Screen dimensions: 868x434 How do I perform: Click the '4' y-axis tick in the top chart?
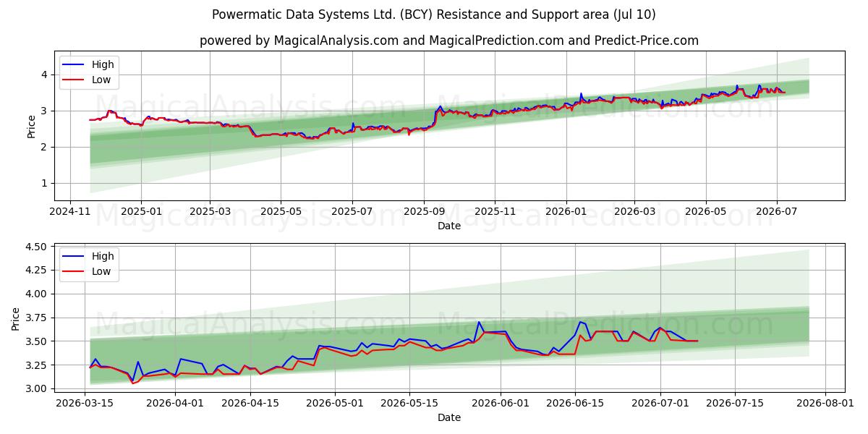(x=44, y=75)
